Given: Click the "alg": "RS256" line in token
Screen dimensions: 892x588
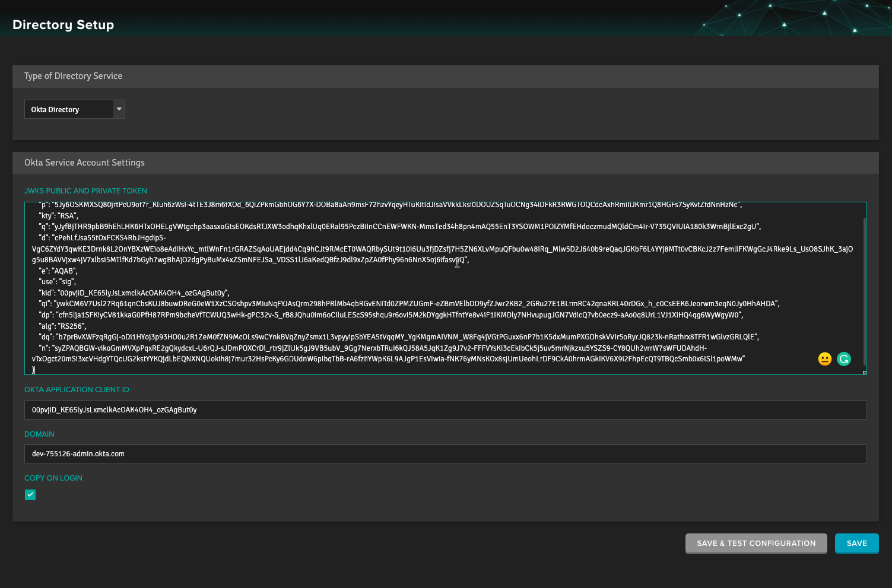Looking at the screenshot, I should (62, 326).
